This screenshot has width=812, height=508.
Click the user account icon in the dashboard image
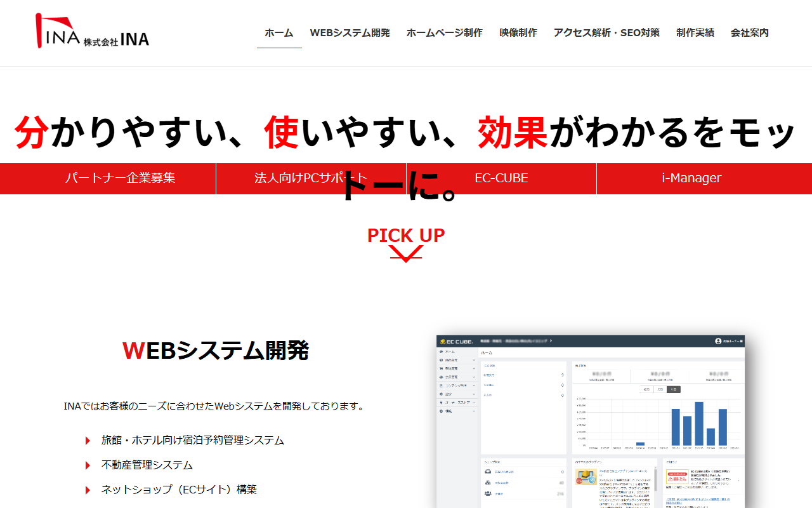click(x=718, y=342)
